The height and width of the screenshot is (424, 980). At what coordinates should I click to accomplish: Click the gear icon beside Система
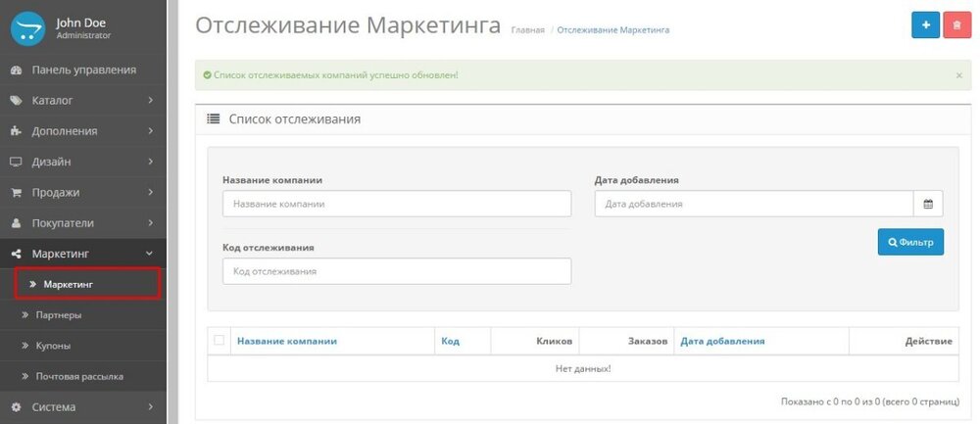tap(16, 406)
